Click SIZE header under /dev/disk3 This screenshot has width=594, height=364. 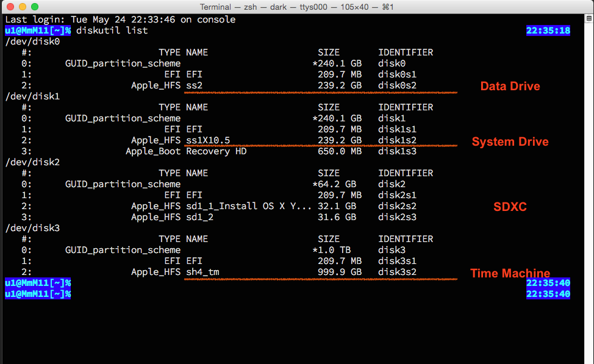tap(329, 240)
